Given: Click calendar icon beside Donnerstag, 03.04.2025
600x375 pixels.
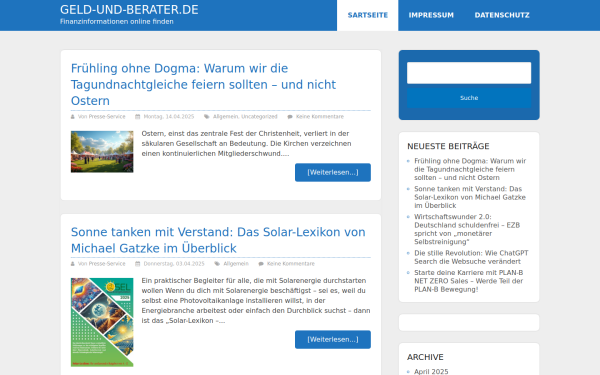Looking at the screenshot, I should tap(138, 264).
